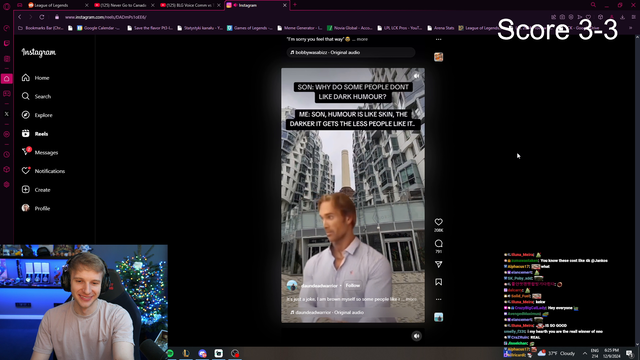
Task: Expand previous reel caption 'more'
Action: pyautogui.click(x=362, y=39)
